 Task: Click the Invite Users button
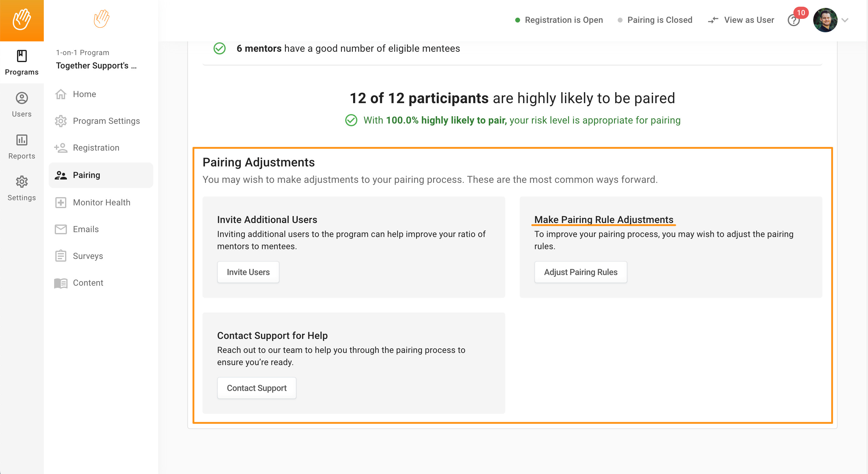point(248,272)
